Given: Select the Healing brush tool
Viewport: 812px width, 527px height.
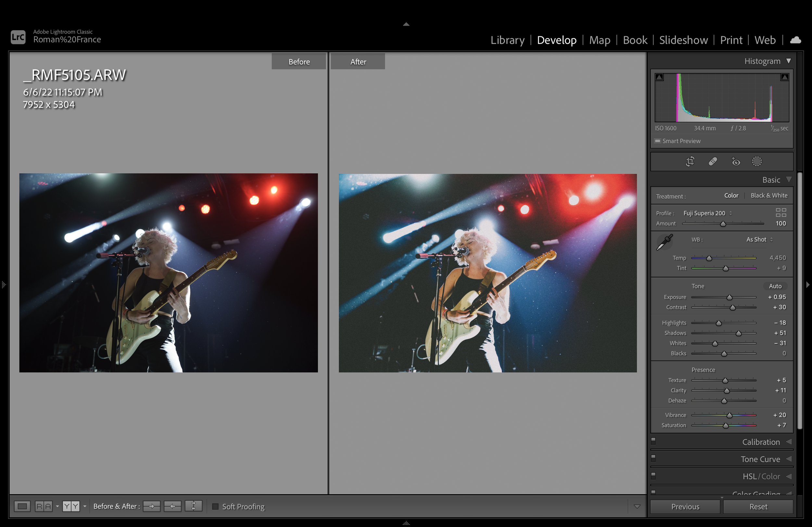Looking at the screenshot, I should point(712,161).
